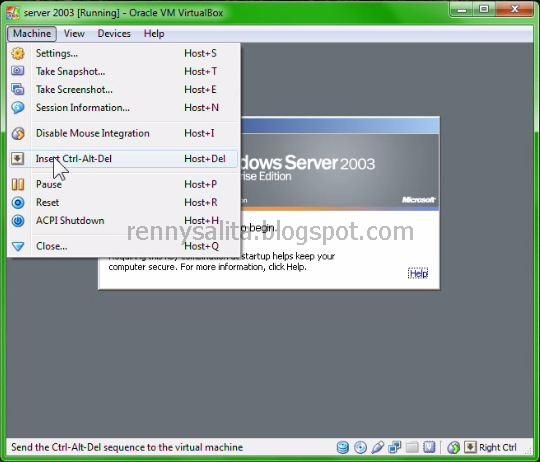This screenshot has width=540, height=462.
Task: Open the Help menu
Action: click(154, 34)
